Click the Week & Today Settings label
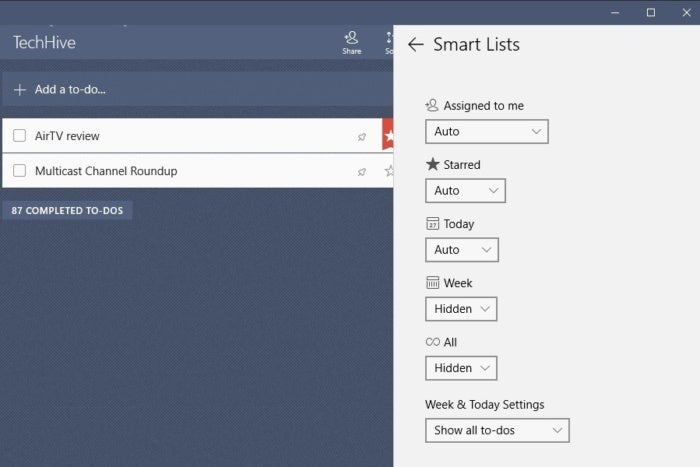700x467 pixels. 484,404
